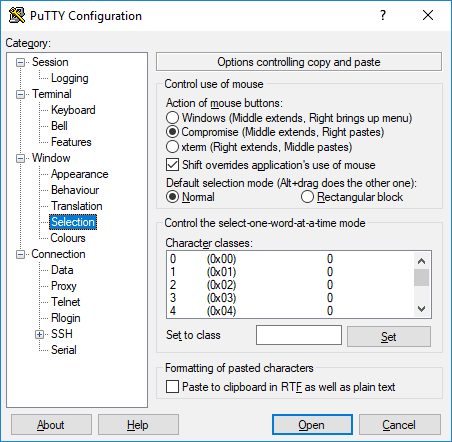Collapse the Window tree node
452x442 pixels.
coord(21,158)
